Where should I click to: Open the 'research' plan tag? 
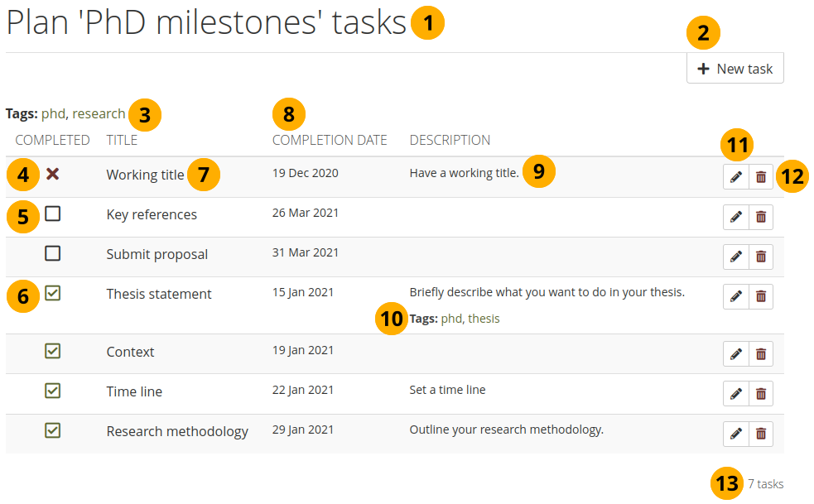(99, 113)
